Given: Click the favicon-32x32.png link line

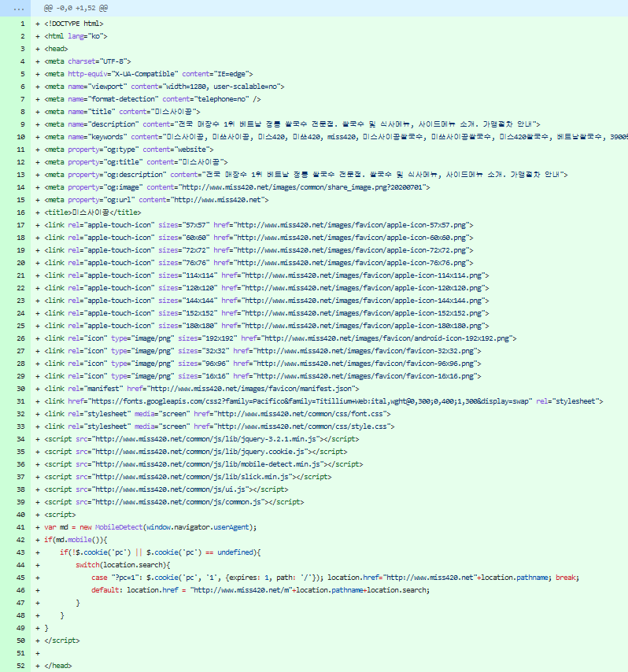Looking at the screenshot, I should (x=263, y=351).
